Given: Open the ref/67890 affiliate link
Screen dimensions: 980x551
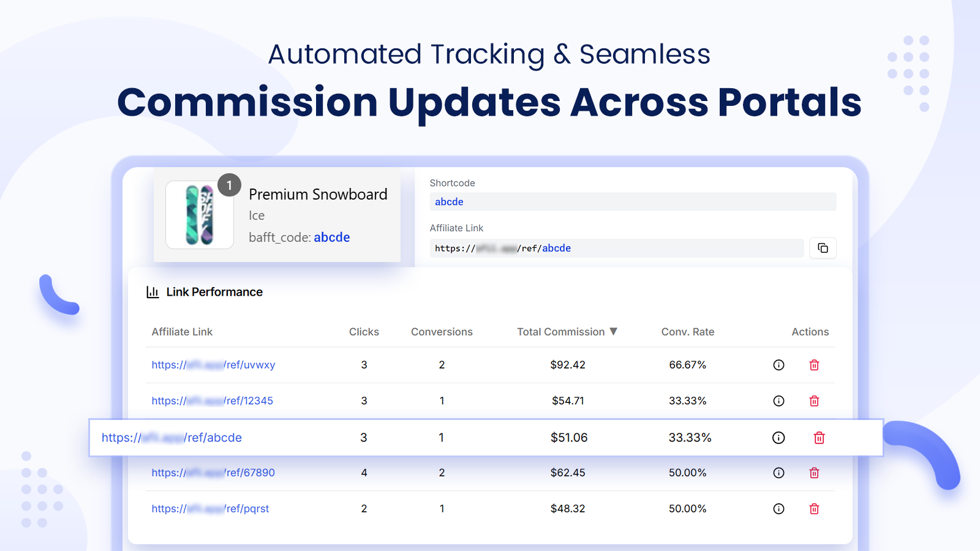Looking at the screenshot, I should click(x=213, y=473).
